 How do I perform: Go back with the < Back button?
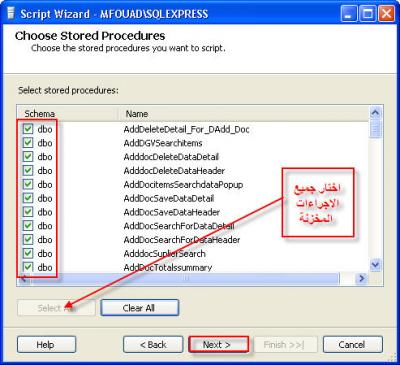click(153, 344)
